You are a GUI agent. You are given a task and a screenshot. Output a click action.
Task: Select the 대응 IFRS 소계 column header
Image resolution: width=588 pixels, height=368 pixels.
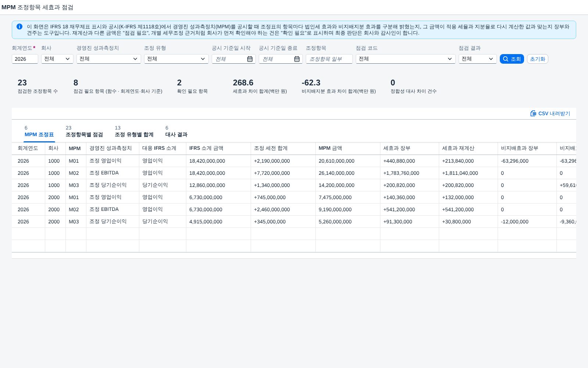tap(162, 148)
